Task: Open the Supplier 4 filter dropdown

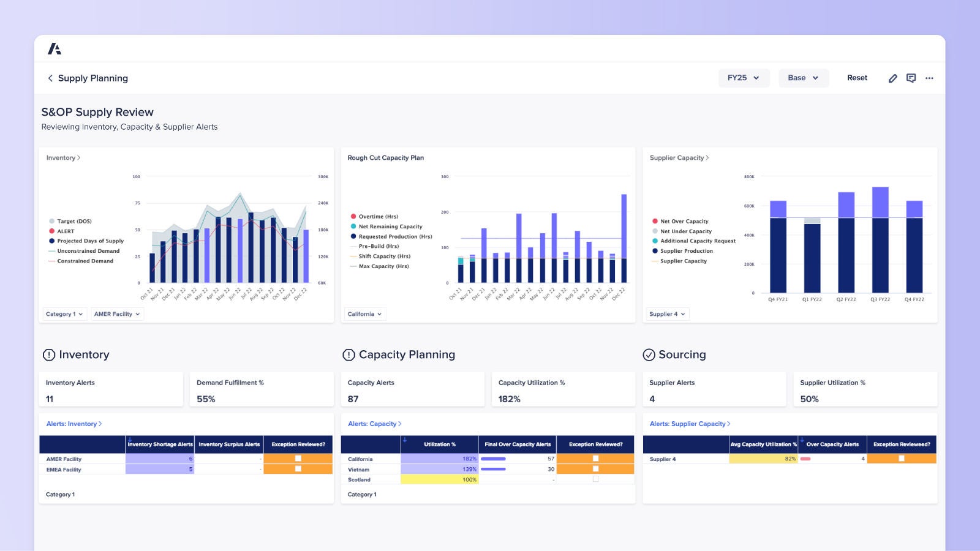Action: click(x=667, y=313)
